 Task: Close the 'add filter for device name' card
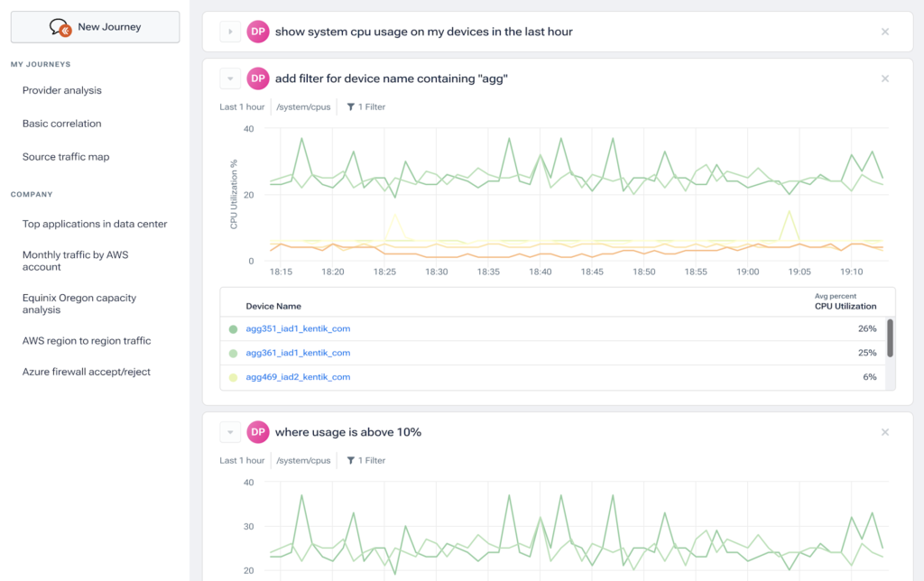pyautogui.click(x=885, y=78)
